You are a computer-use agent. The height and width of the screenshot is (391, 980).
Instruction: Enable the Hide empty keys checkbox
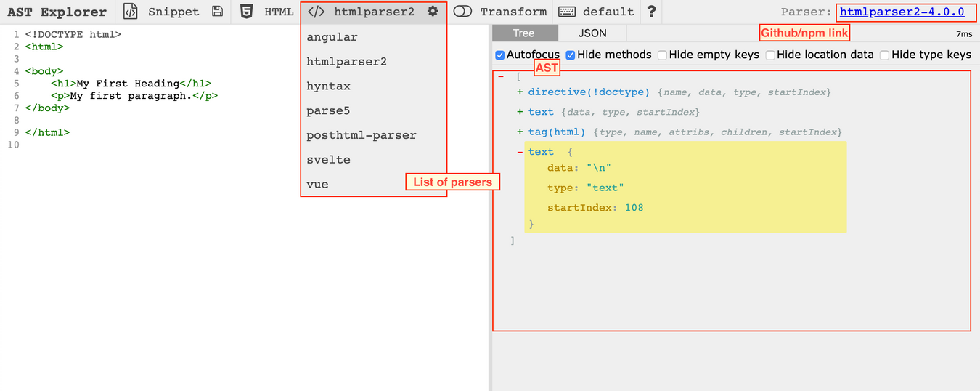(662, 55)
